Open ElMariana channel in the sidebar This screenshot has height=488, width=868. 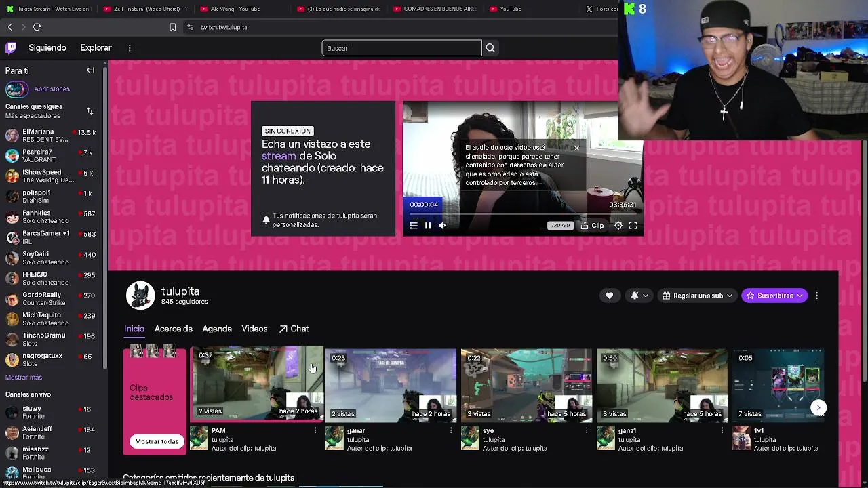click(x=52, y=135)
